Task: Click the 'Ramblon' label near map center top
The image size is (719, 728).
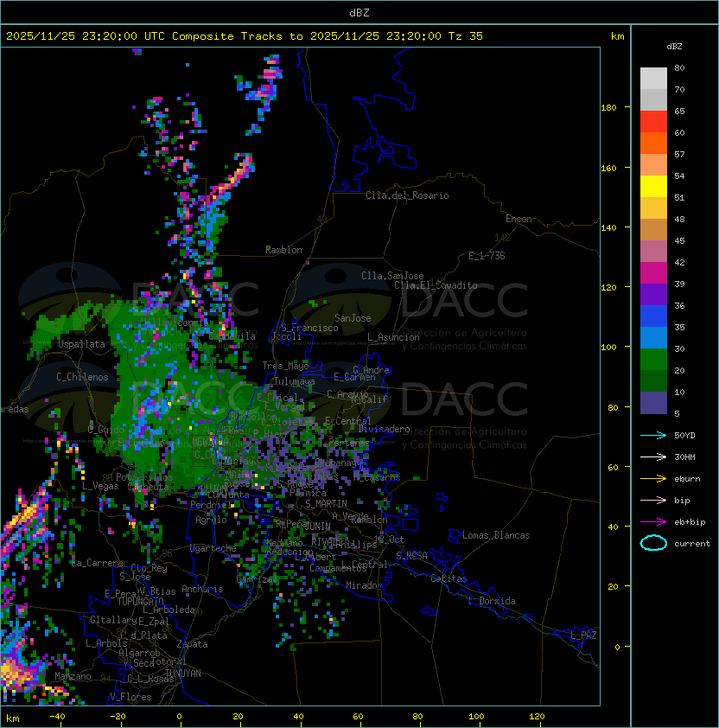Action: 283,250
